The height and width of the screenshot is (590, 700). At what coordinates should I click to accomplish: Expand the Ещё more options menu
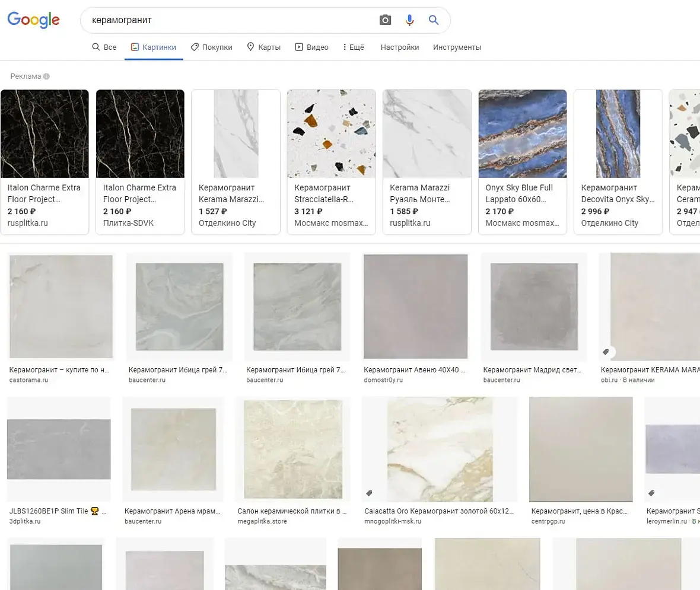pos(353,47)
